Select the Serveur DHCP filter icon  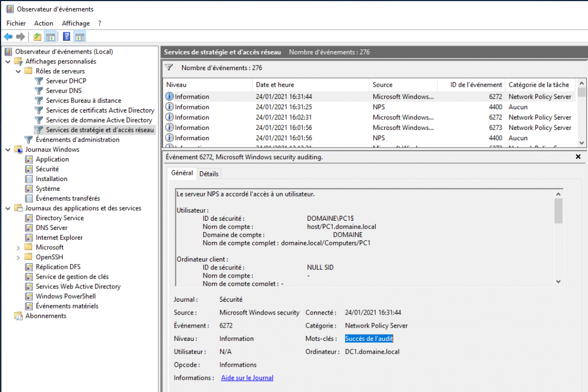click(38, 80)
